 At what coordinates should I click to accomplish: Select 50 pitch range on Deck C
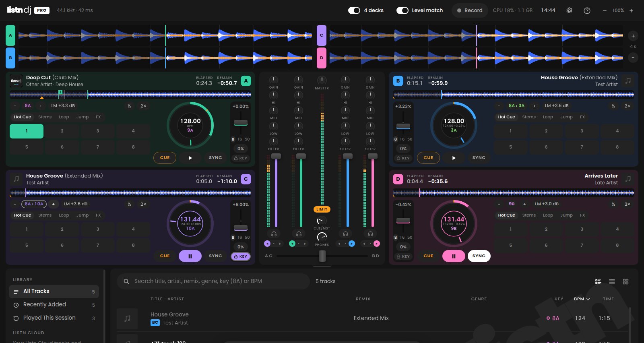(247, 238)
